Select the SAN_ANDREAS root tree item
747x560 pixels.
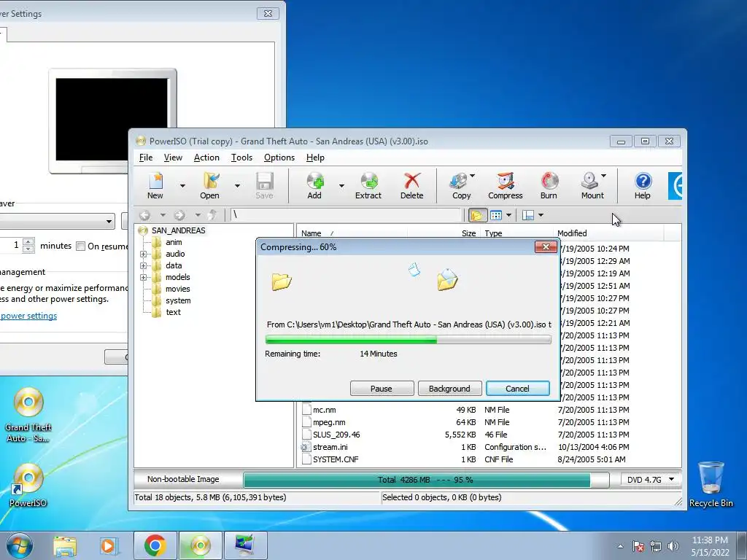pyautogui.click(x=178, y=230)
